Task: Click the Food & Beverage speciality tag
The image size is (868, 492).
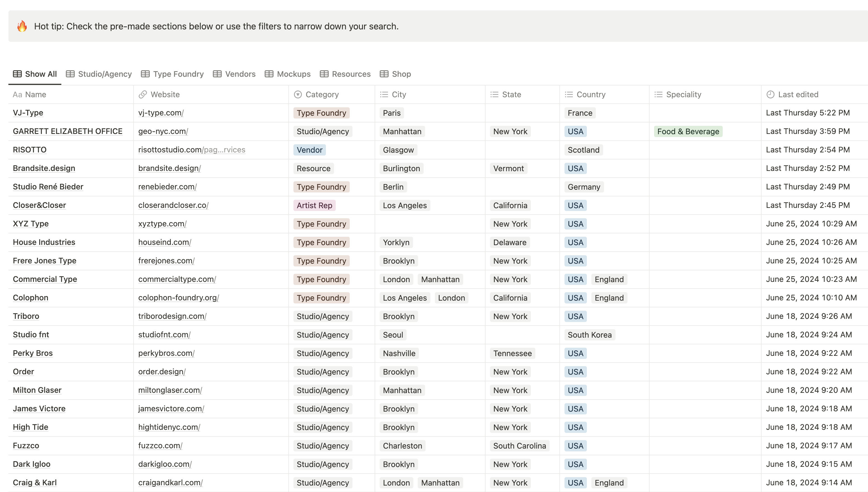Action: click(688, 131)
